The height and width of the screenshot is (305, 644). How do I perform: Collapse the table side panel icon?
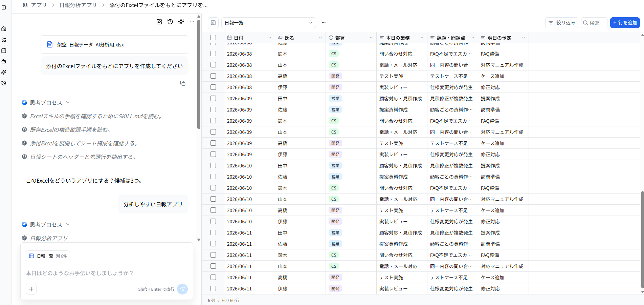[x=213, y=23]
